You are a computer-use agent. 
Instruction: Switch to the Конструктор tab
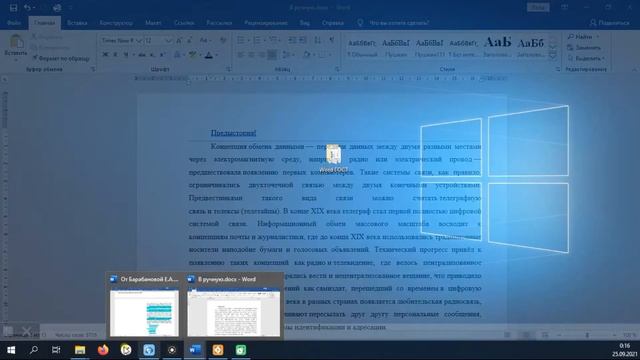click(116, 23)
